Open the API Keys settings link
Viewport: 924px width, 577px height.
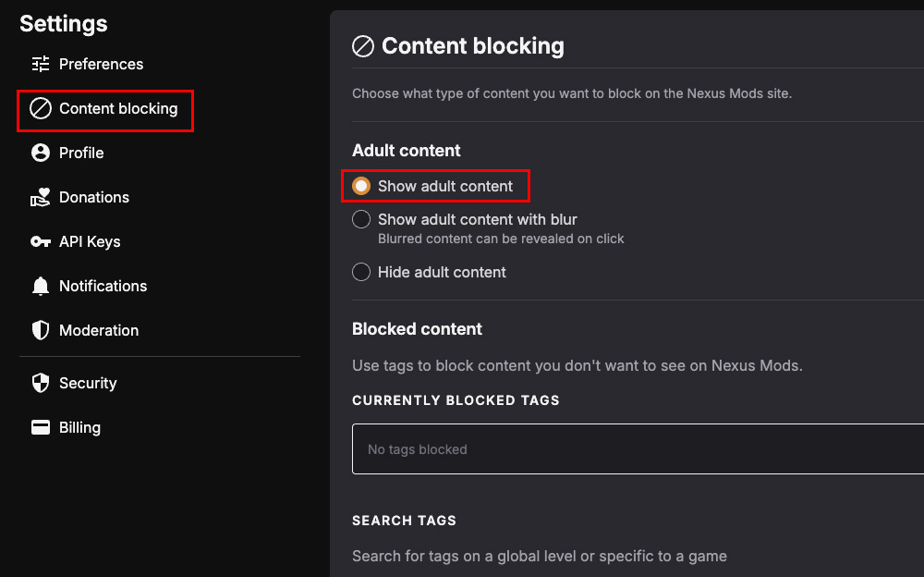(90, 241)
